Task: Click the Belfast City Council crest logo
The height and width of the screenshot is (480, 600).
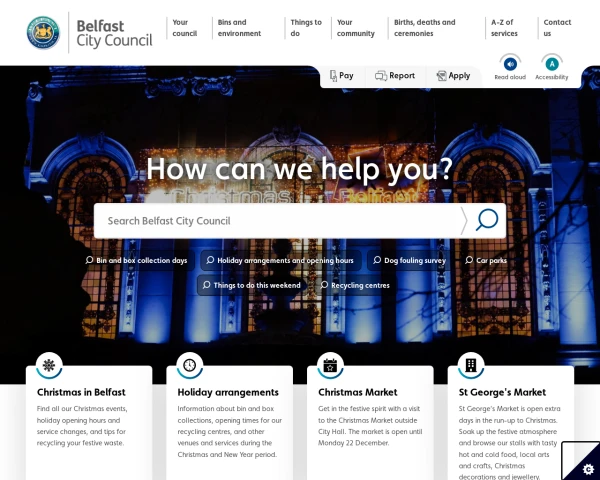Action: click(x=43, y=33)
